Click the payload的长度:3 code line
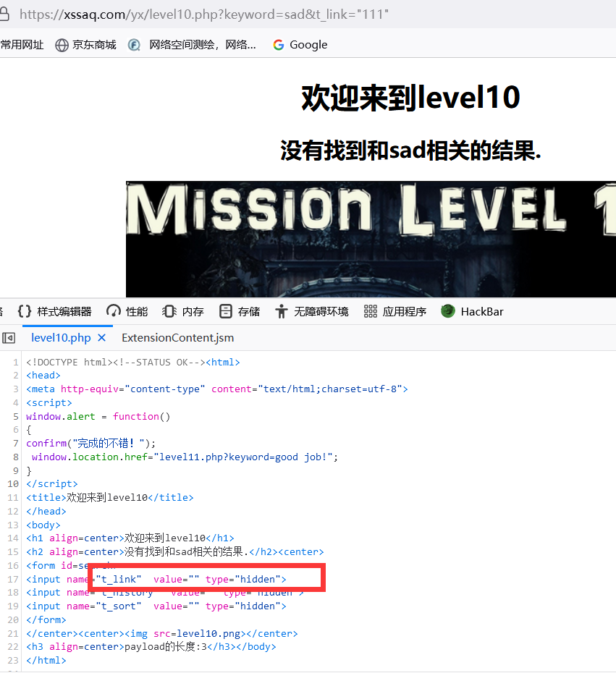 pyautogui.click(x=151, y=647)
